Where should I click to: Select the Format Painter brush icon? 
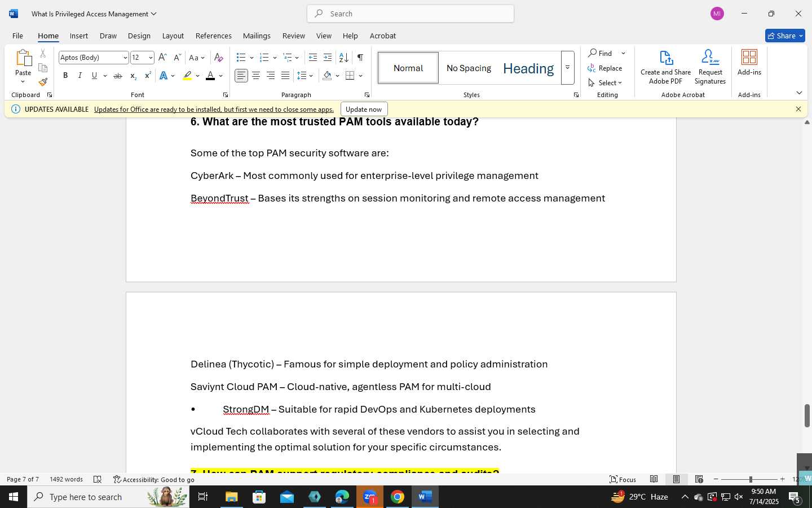[43, 82]
